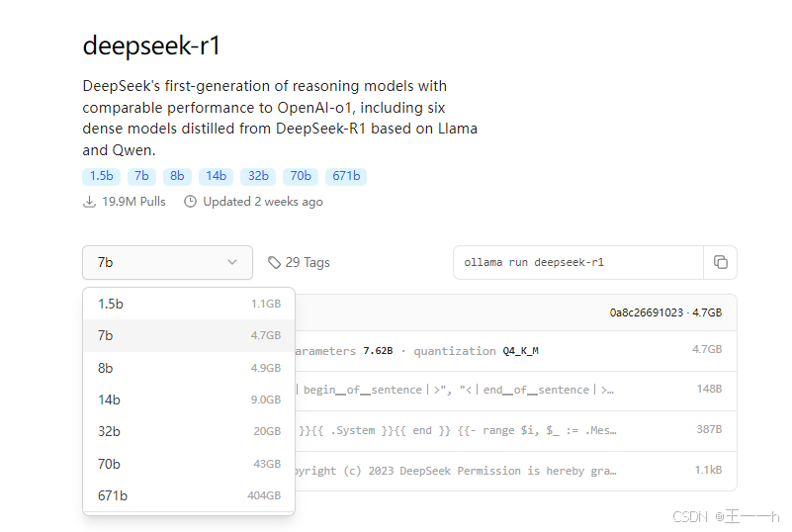Select 1.5b from the dropdown list
Image resolution: width=792 pixels, height=532 pixels.
click(x=189, y=304)
